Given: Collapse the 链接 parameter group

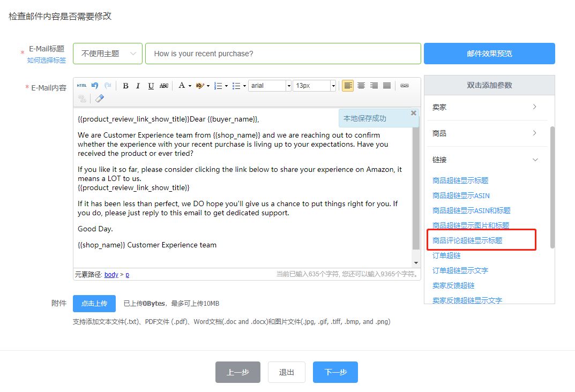Looking at the screenshot, I should tap(487, 160).
